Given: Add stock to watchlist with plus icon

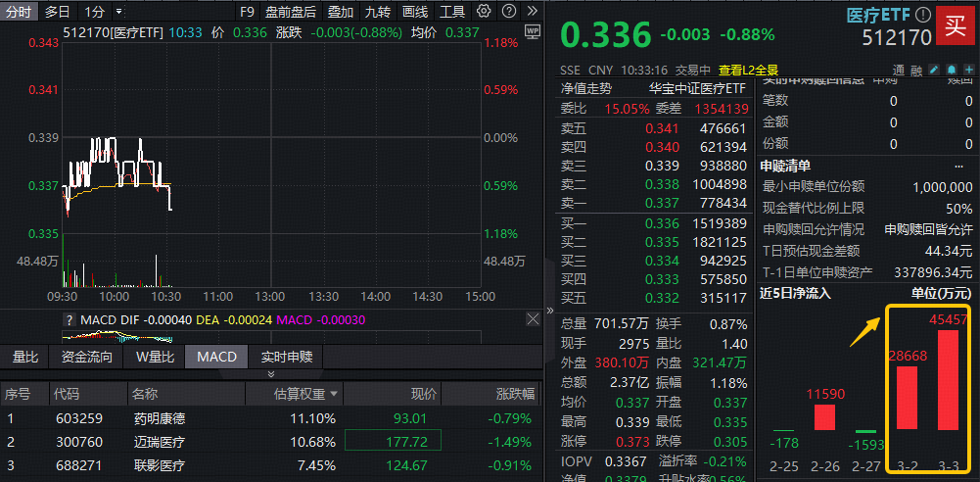Looking at the screenshot, I should pos(967,71).
